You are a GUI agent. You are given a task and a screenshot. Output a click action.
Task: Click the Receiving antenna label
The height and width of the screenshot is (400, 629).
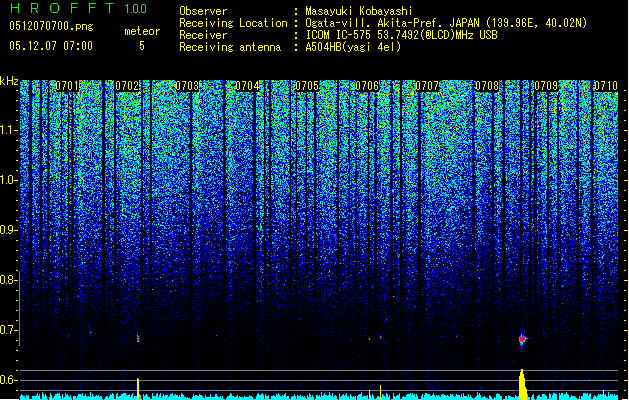[x=230, y=47]
